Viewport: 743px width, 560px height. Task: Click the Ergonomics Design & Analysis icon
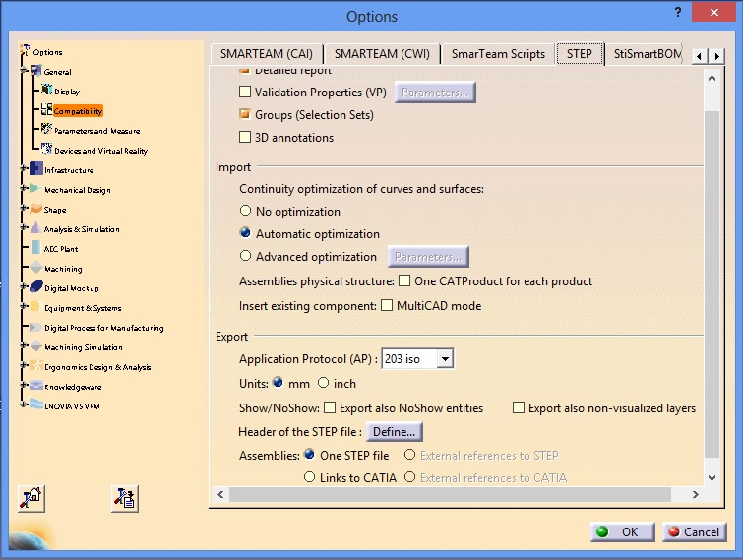pos(36,365)
